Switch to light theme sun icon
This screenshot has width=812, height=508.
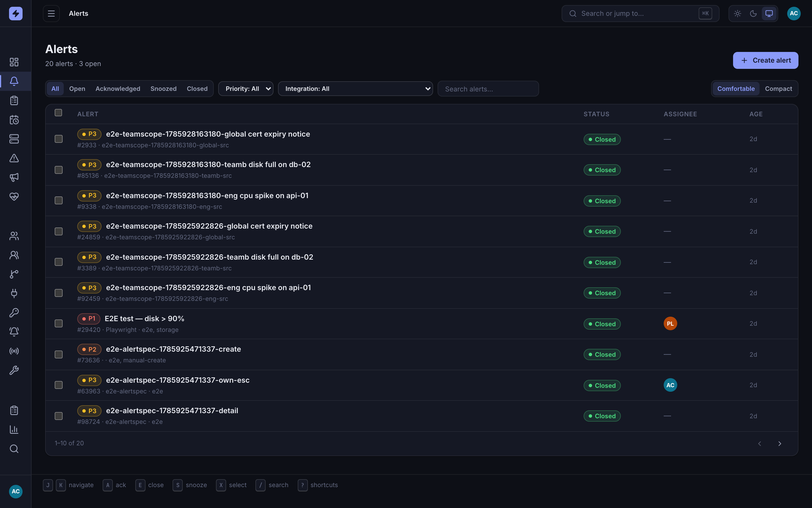point(738,14)
